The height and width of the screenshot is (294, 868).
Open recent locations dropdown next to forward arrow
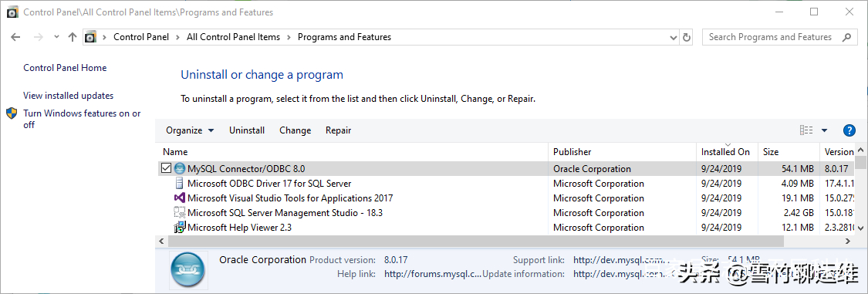(56, 37)
